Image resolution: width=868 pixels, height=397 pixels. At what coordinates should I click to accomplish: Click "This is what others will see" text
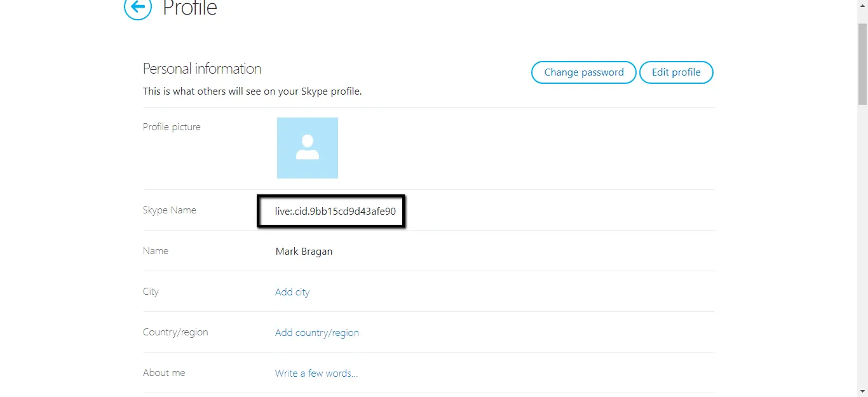point(252,91)
